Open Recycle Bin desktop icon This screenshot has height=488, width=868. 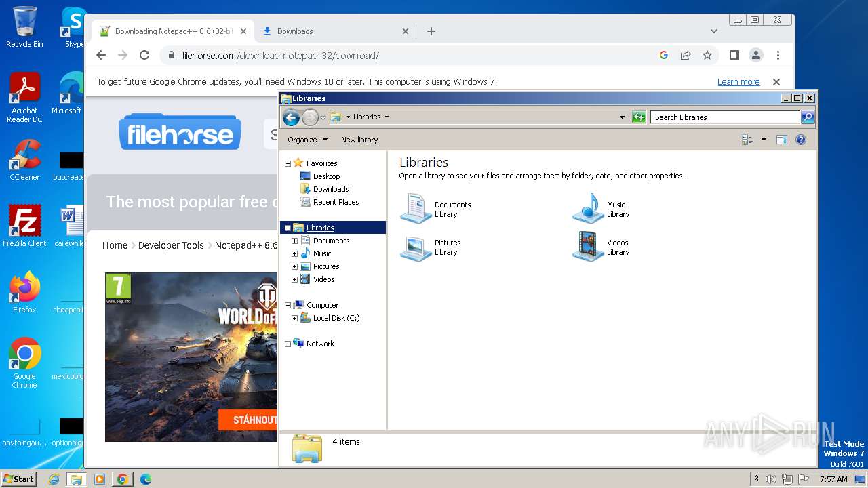[24, 27]
